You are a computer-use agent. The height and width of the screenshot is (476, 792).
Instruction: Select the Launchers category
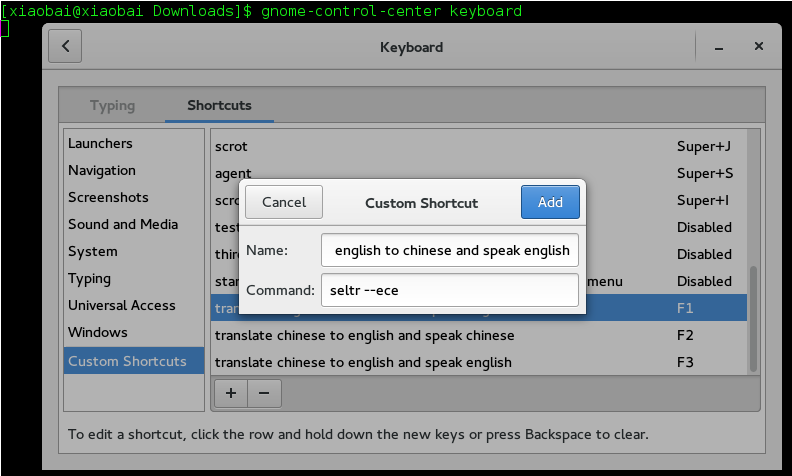pyautogui.click(x=134, y=144)
